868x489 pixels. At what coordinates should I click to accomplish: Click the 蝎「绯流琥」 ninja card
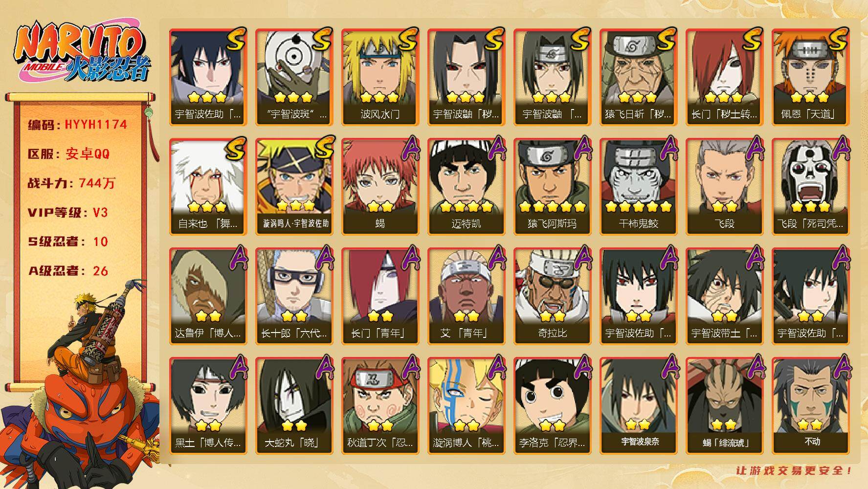724,406
